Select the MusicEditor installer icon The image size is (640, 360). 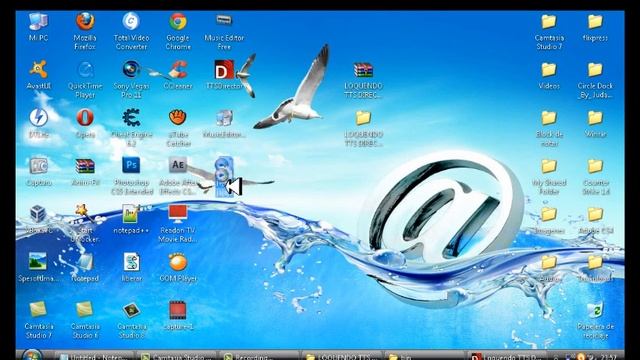(x=224, y=118)
